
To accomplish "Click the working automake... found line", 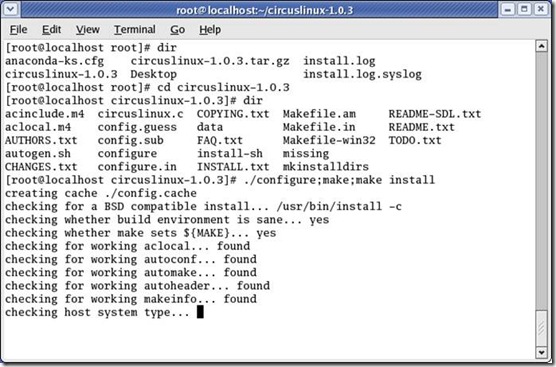I will click(x=130, y=273).
